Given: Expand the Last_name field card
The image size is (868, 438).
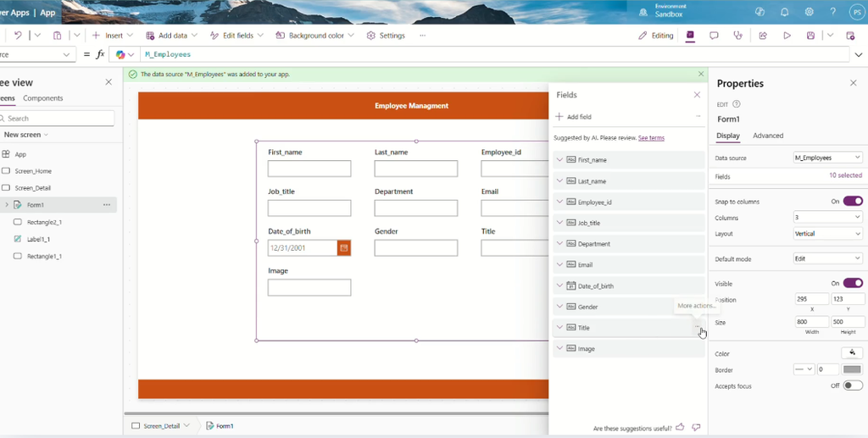Looking at the screenshot, I should [x=559, y=180].
